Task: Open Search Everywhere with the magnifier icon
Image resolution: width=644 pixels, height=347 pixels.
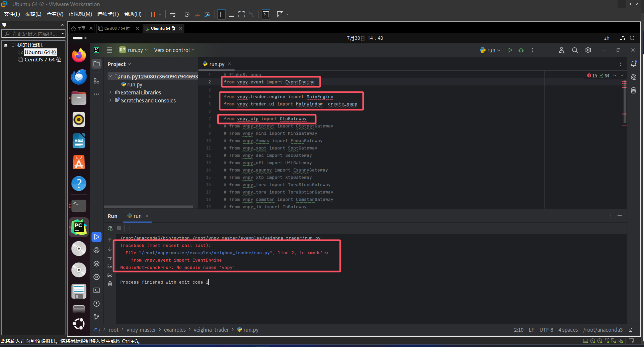Action: click(575, 50)
